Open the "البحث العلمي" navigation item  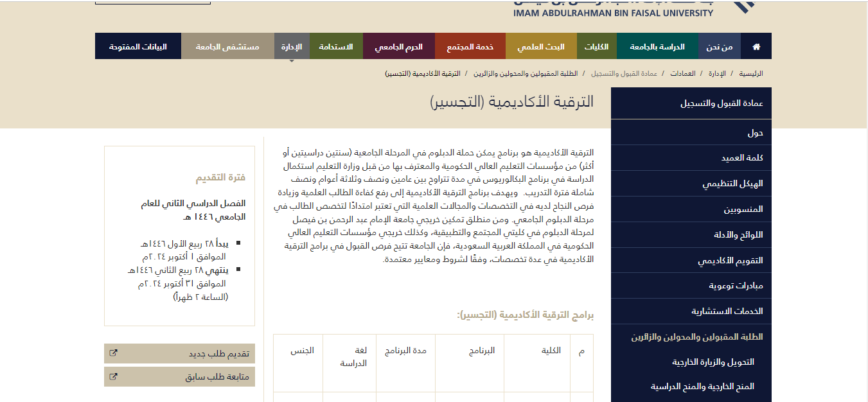click(x=541, y=46)
